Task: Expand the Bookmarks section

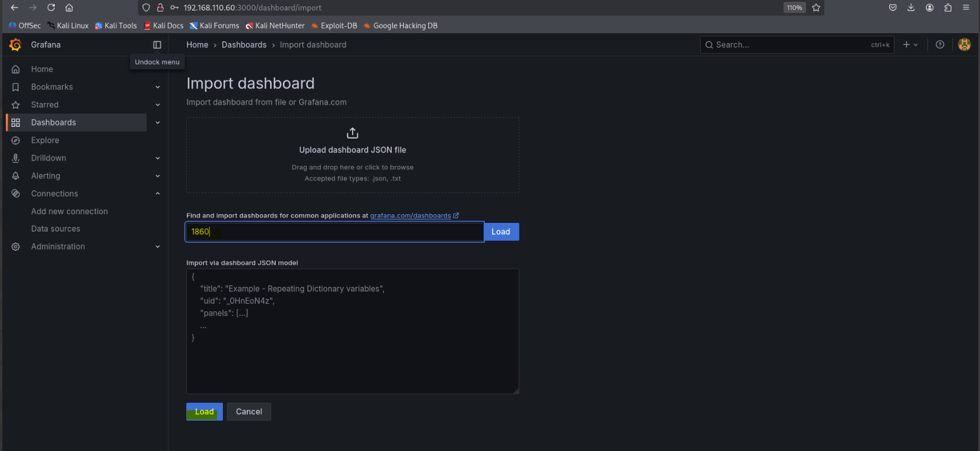Action: [158, 87]
